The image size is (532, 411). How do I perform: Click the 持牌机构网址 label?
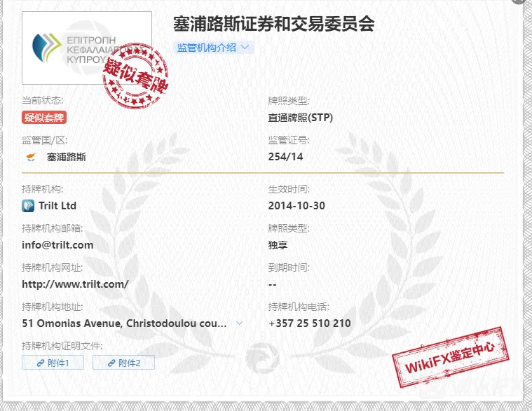click(x=53, y=267)
